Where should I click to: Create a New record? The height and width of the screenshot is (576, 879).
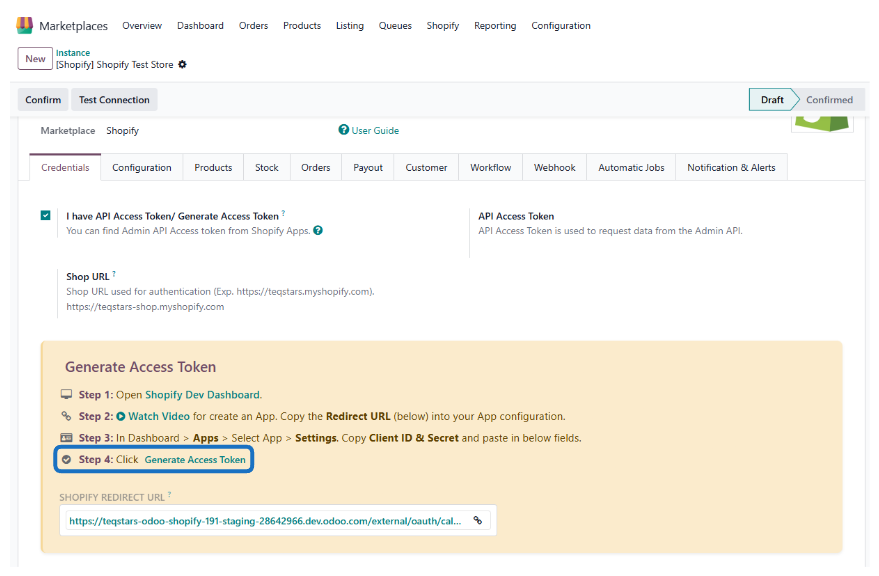(35, 58)
